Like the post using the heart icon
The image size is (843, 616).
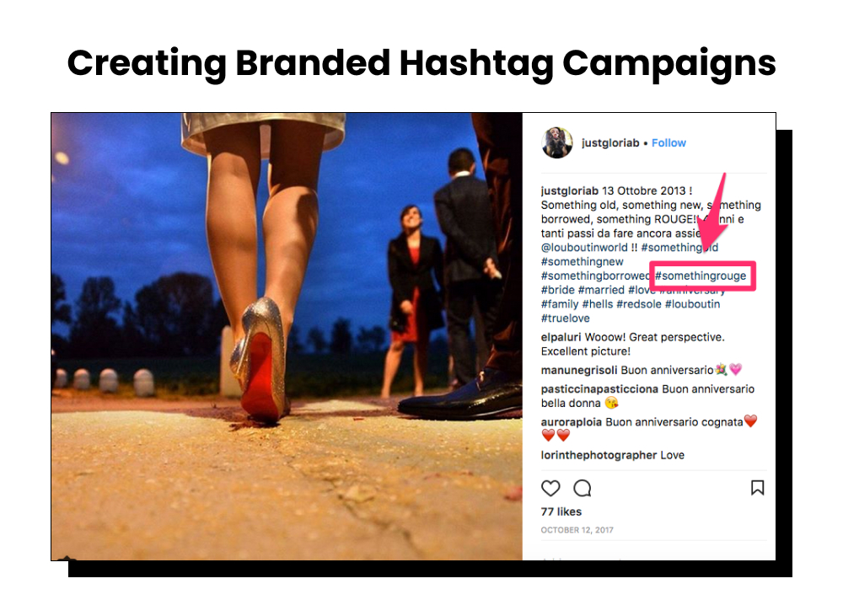point(550,489)
